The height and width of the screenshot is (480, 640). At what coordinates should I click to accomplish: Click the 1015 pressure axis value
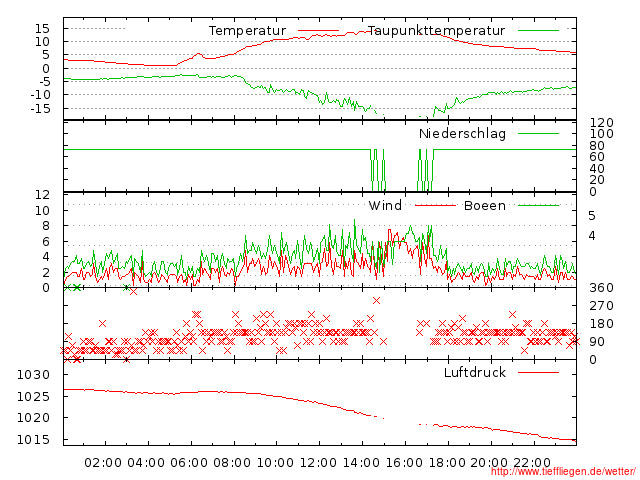click(x=33, y=440)
